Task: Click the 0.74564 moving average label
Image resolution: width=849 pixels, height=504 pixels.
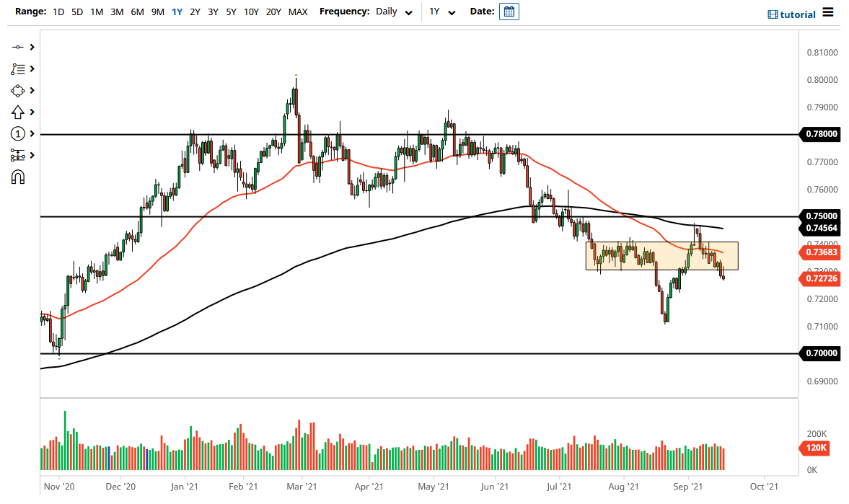Action: (821, 228)
